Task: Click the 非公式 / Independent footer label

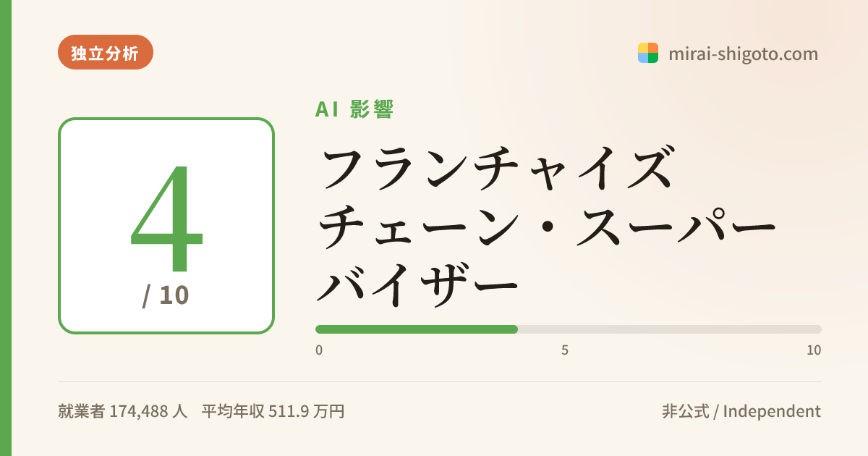Action: [x=741, y=412]
